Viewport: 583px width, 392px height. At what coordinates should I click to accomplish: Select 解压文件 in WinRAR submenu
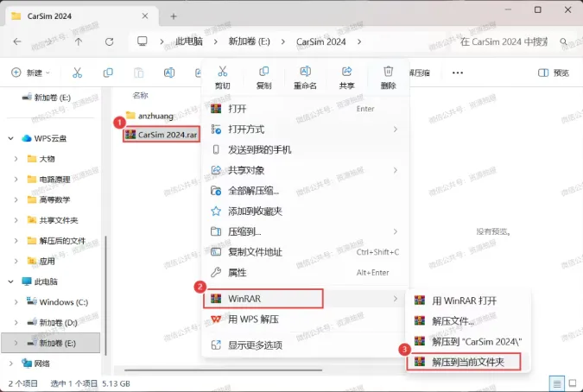[468, 321]
